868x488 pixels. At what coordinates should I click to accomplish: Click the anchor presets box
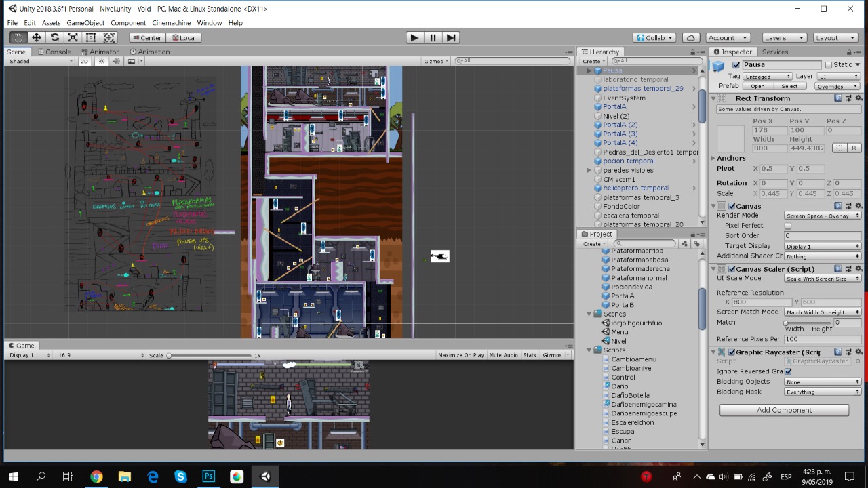click(x=731, y=139)
